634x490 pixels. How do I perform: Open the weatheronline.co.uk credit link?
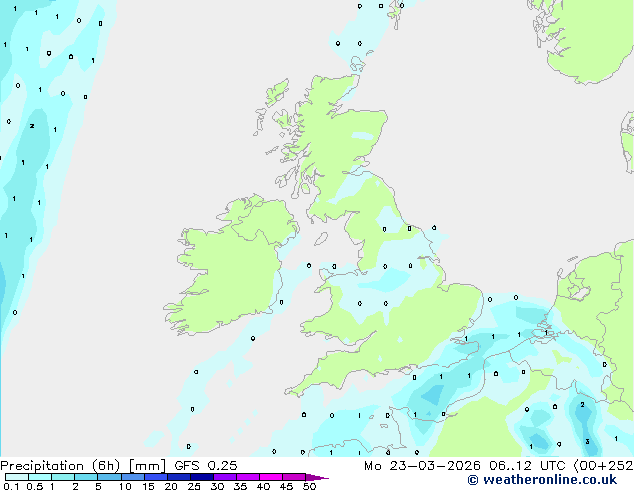(x=542, y=480)
